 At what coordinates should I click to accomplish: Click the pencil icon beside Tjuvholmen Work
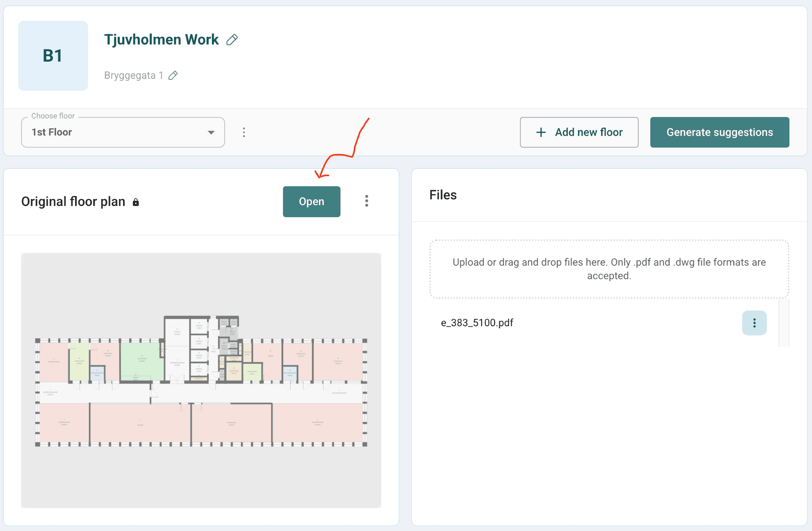pyautogui.click(x=232, y=40)
